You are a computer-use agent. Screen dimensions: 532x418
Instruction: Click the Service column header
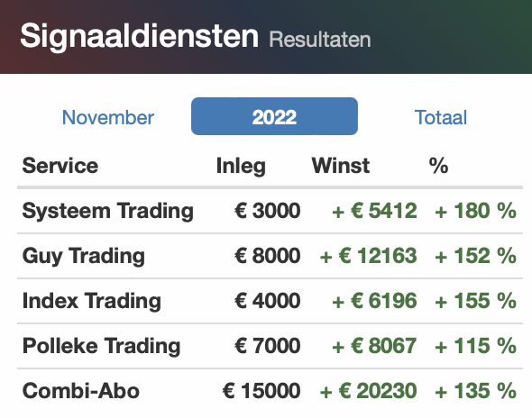[60, 166]
